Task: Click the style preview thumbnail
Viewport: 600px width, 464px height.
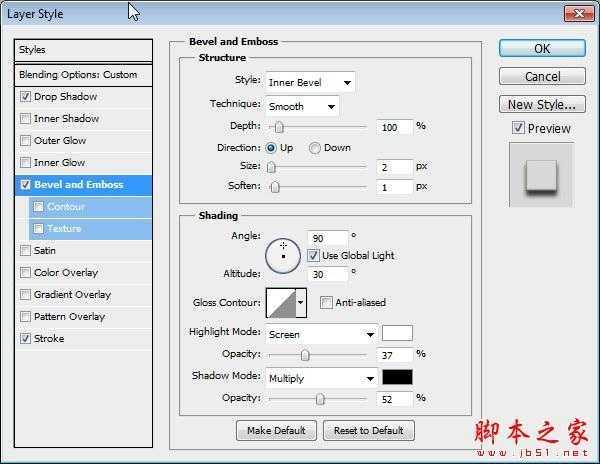Action: [x=540, y=175]
